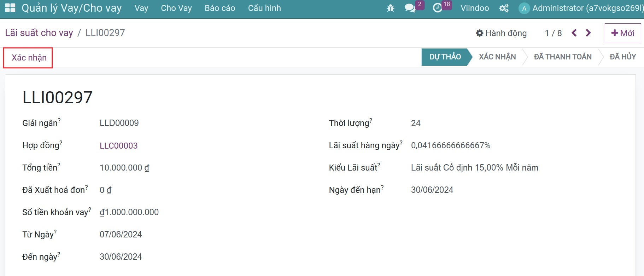Go back to Lãi suất cho vay
644x276 pixels.
(39, 33)
